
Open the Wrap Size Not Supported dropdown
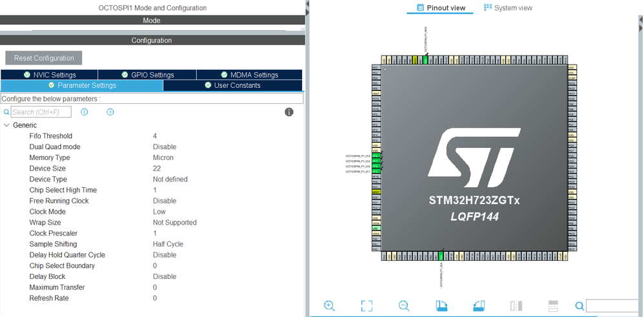175,223
